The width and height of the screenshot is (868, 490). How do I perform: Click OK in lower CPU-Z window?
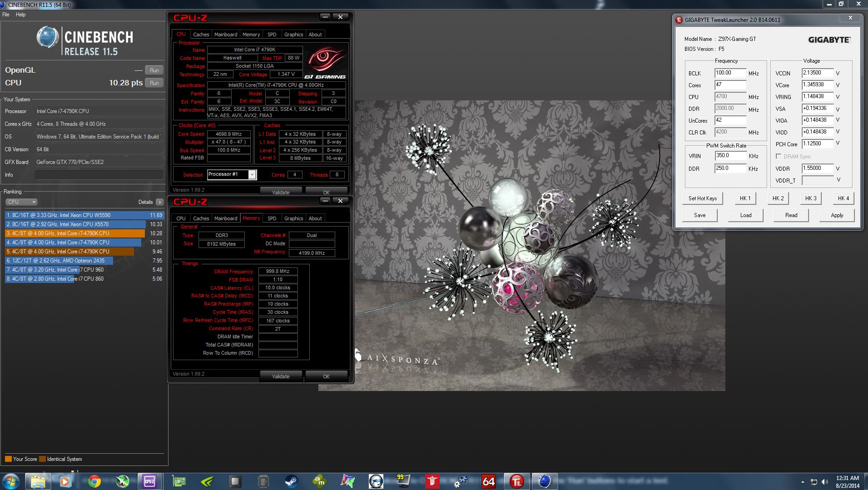pyautogui.click(x=326, y=376)
